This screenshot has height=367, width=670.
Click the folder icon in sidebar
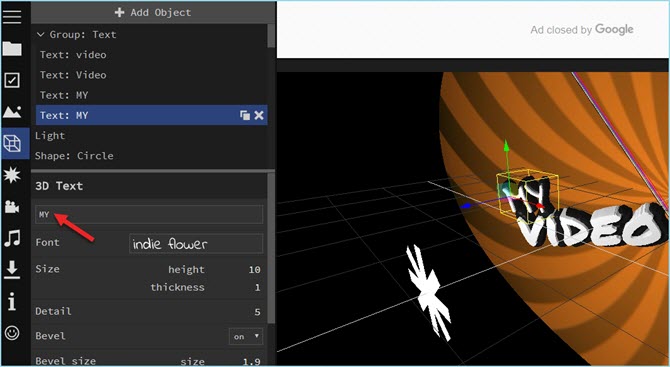12,48
